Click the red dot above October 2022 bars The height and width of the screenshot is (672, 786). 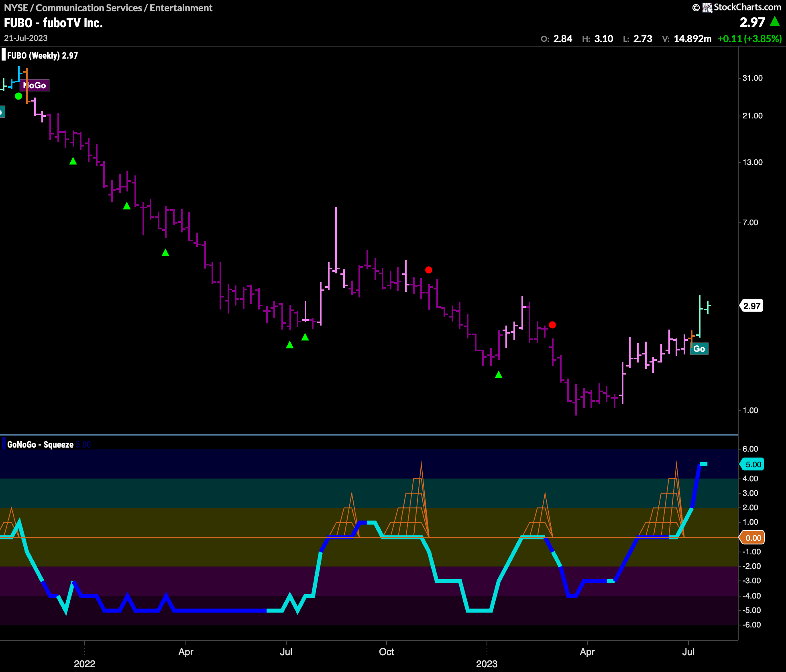(429, 270)
